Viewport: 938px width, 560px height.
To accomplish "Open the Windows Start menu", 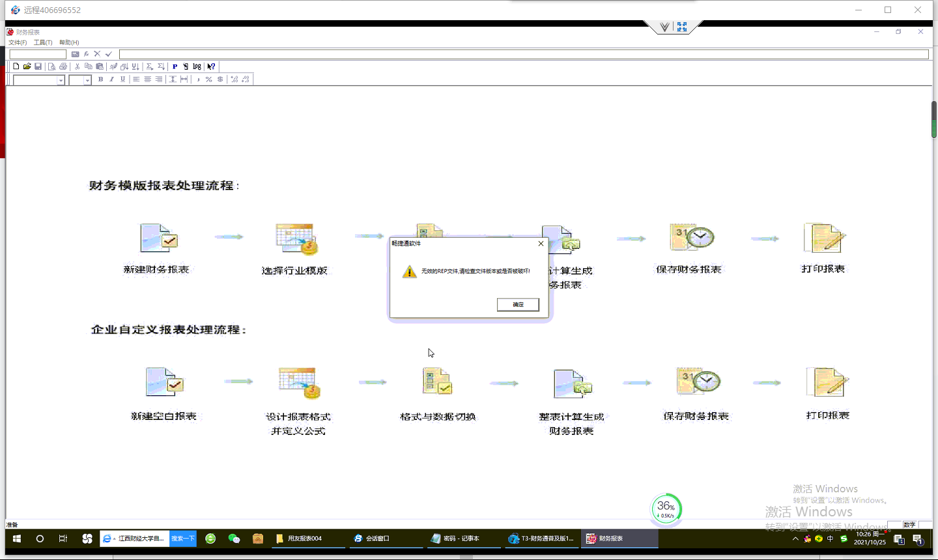I will [x=17, y=539].
